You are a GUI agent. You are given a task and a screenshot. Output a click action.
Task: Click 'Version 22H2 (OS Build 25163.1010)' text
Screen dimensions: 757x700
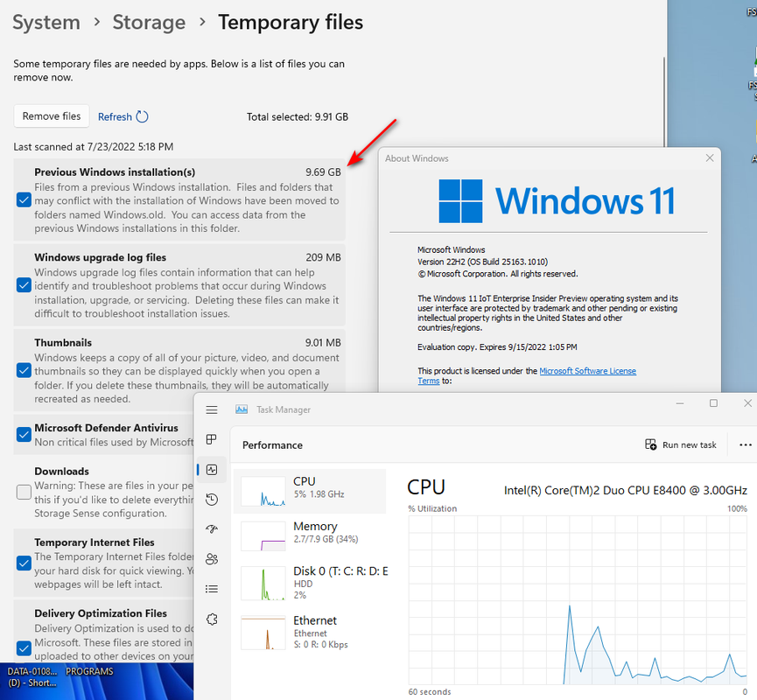point(482,262)
